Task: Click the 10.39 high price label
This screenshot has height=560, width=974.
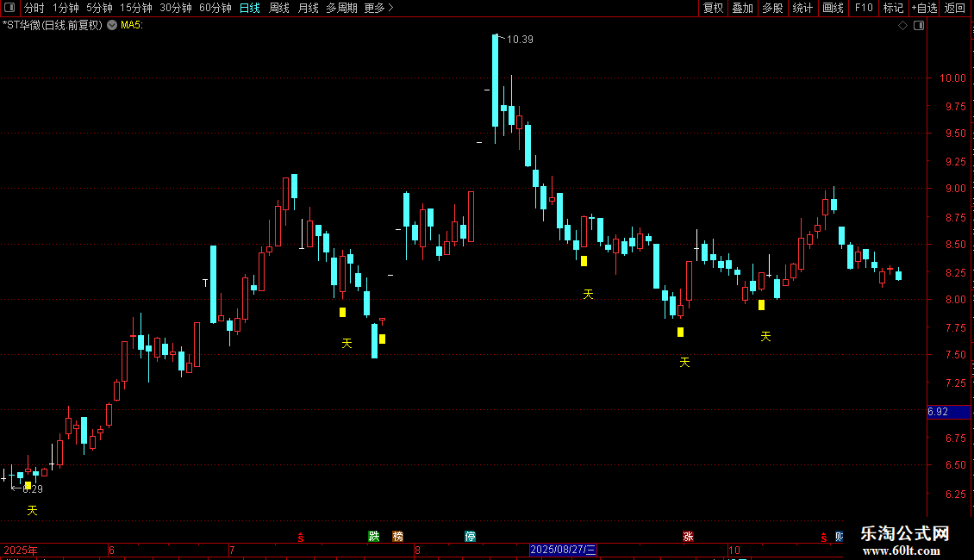Action: (x=520, y=39)
